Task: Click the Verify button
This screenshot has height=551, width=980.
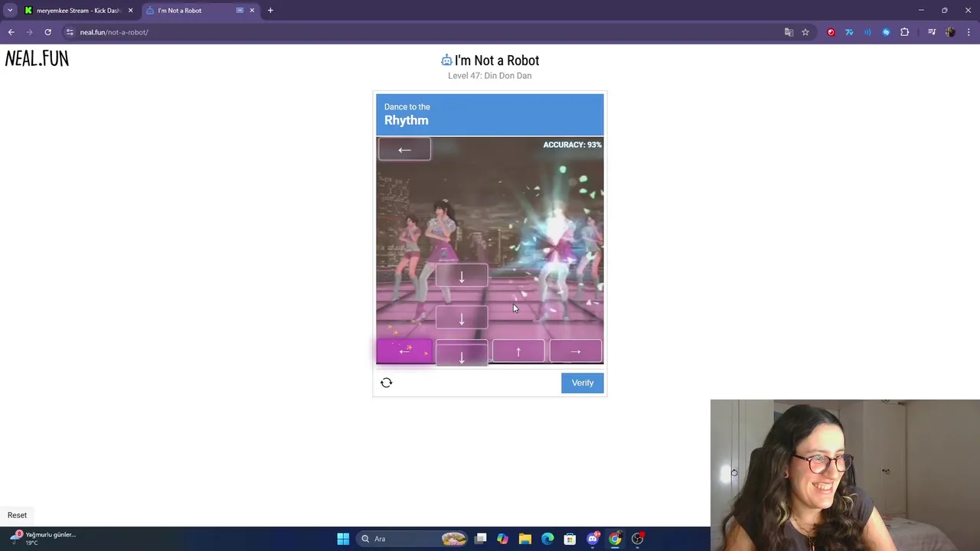Action: coord(582,383)
